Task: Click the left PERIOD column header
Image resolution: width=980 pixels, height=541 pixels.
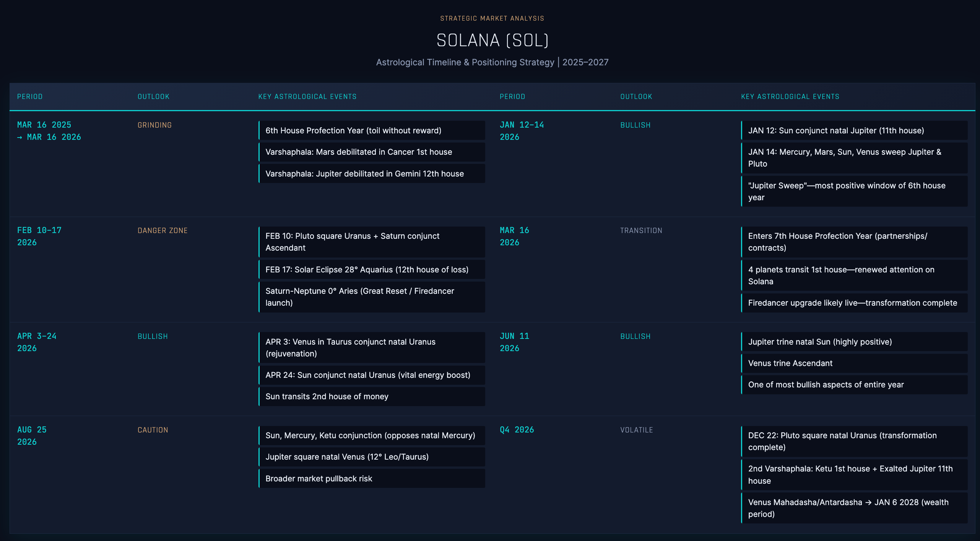Action: pyautogui.click(x=30, y=97)
